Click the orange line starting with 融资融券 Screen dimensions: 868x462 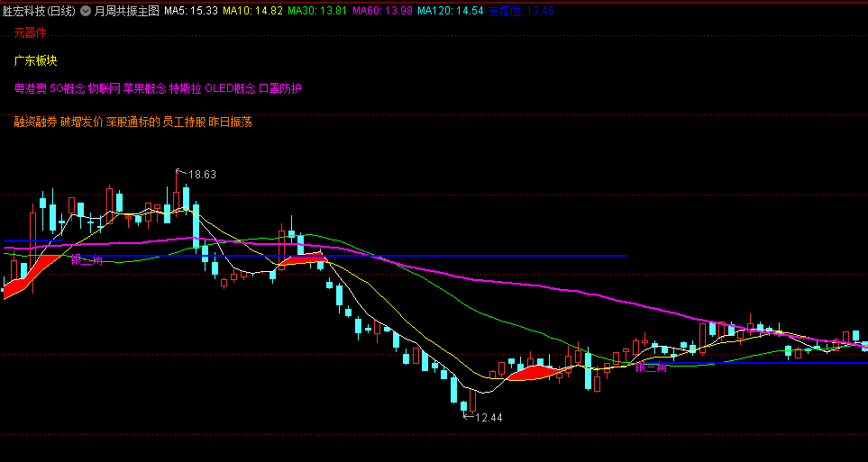(132, 122)
